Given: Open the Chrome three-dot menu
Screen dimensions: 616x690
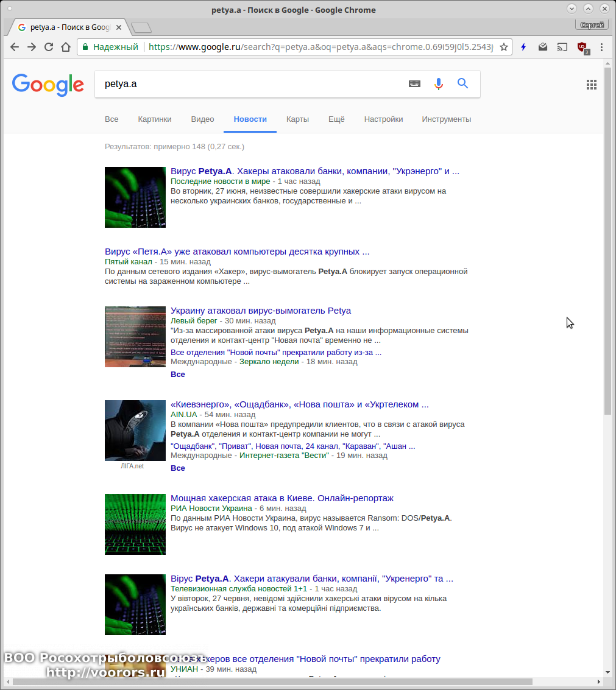Looking at the screenshot, I should pos(602,47).
